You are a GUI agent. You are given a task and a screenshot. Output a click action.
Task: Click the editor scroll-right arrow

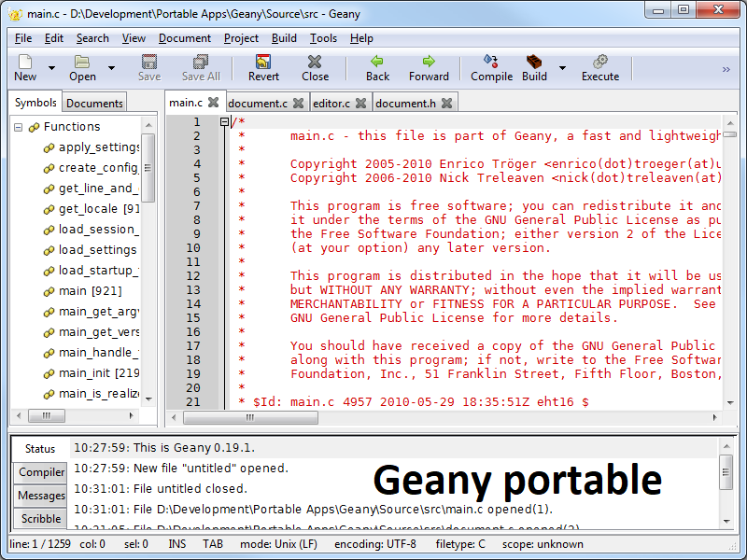coord(714,417)
